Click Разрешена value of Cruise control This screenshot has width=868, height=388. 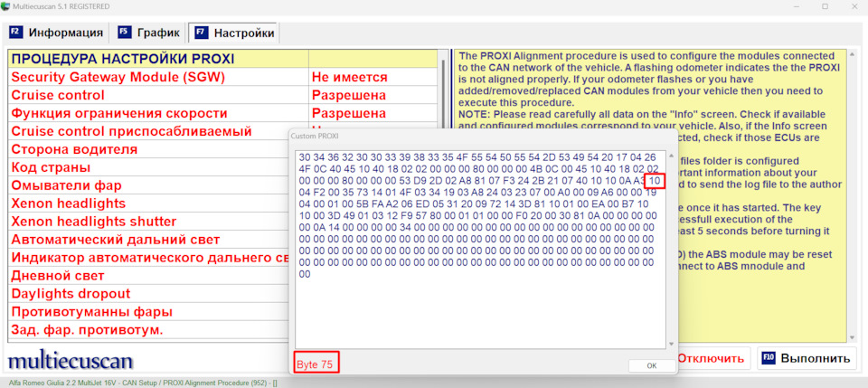(349, 95)
